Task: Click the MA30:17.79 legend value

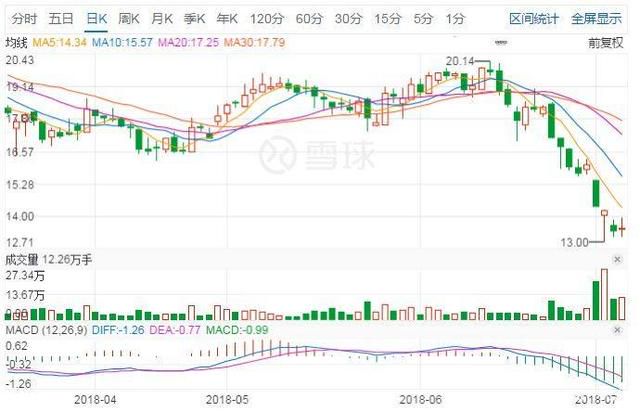Action: (255, 42)
